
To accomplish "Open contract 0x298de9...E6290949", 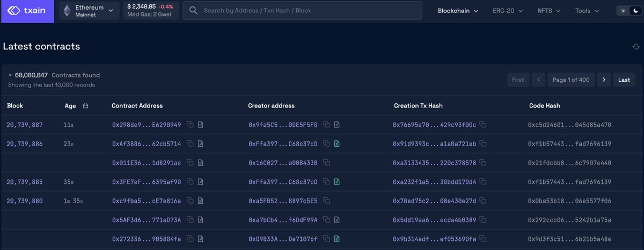I will pyautogui.click(x=147, y=125).
